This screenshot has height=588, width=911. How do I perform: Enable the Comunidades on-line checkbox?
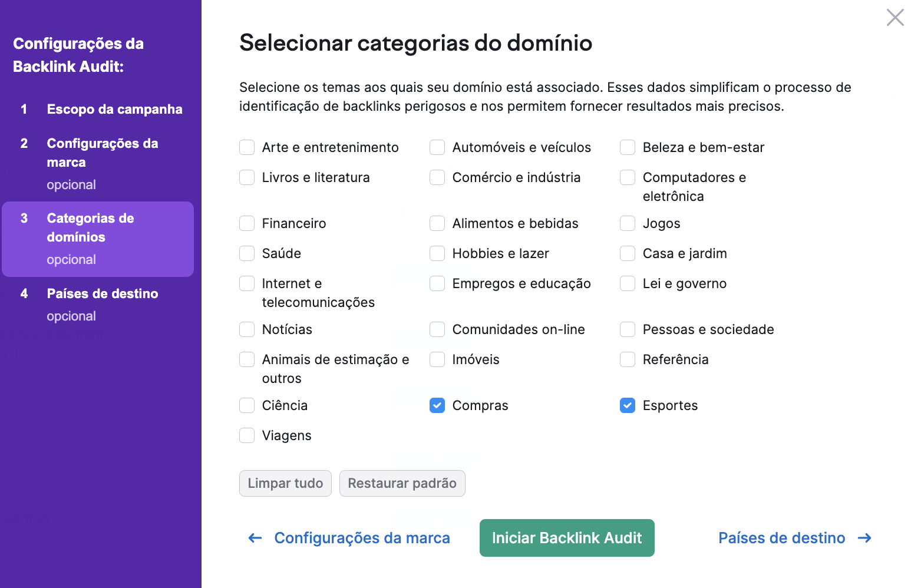[437, 329]
